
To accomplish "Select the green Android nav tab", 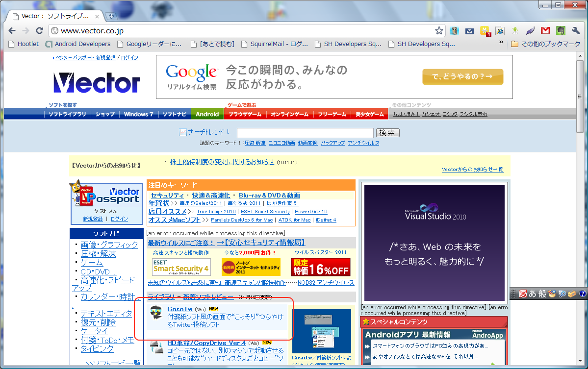I will (x=207, y=114).
